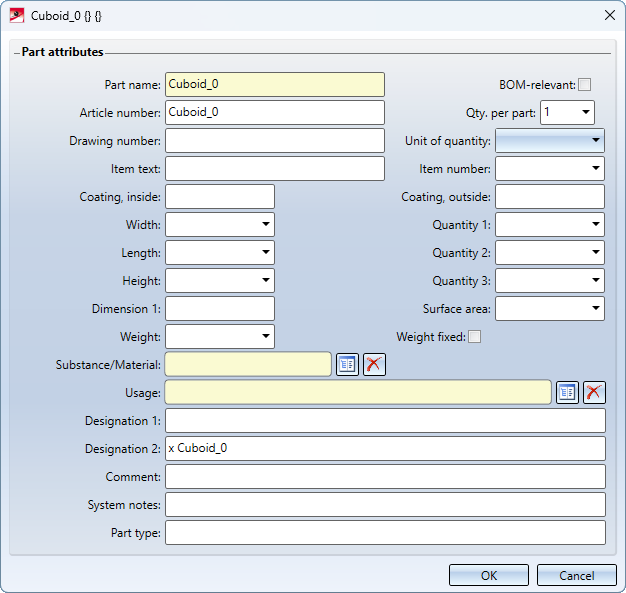Focus the Designation 1 field

[385, 420]
